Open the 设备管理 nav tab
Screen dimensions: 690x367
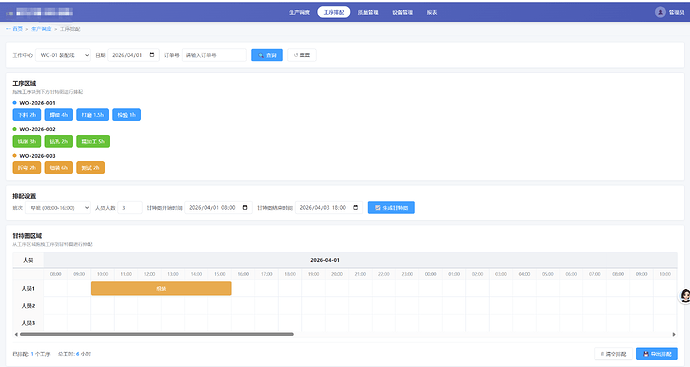pos(403,12)
